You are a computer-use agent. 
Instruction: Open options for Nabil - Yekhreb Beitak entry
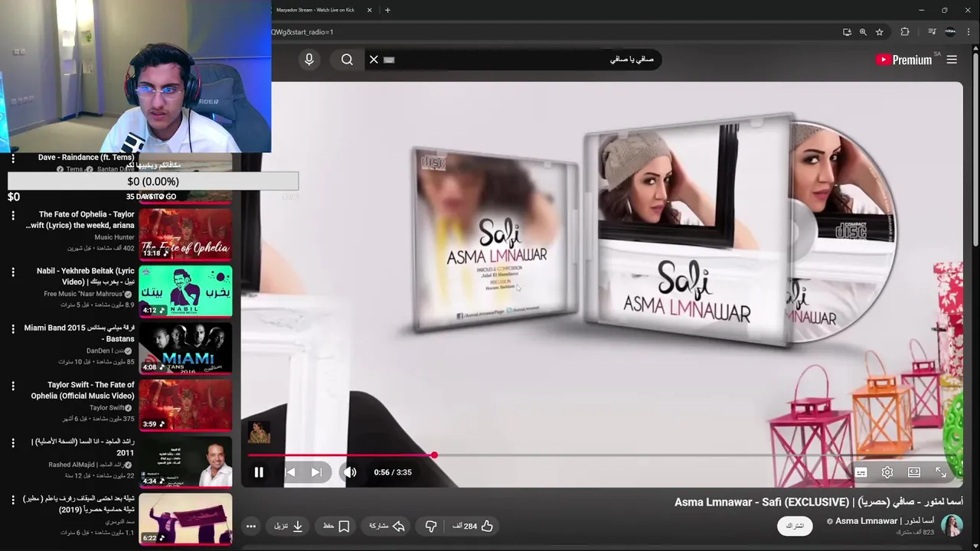pos(12,272)
